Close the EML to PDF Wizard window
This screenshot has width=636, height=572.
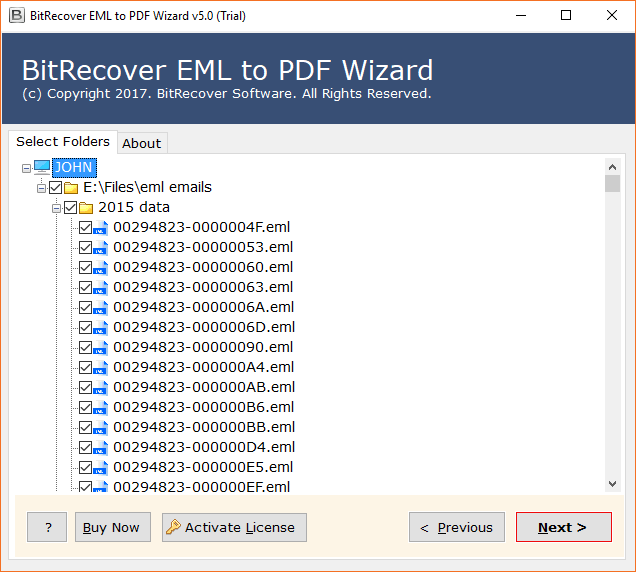612,15
